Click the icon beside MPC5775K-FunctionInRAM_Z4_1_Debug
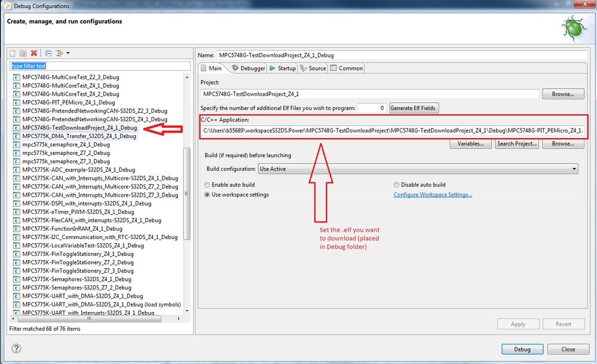 click(16, 229)
